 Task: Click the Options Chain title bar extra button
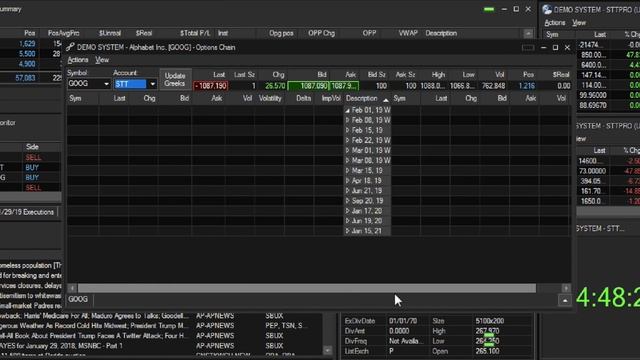tap(528, 48)
